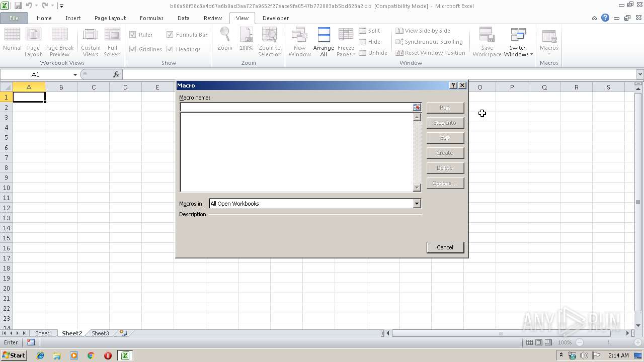Open the File tab

[x=14, y=18]
